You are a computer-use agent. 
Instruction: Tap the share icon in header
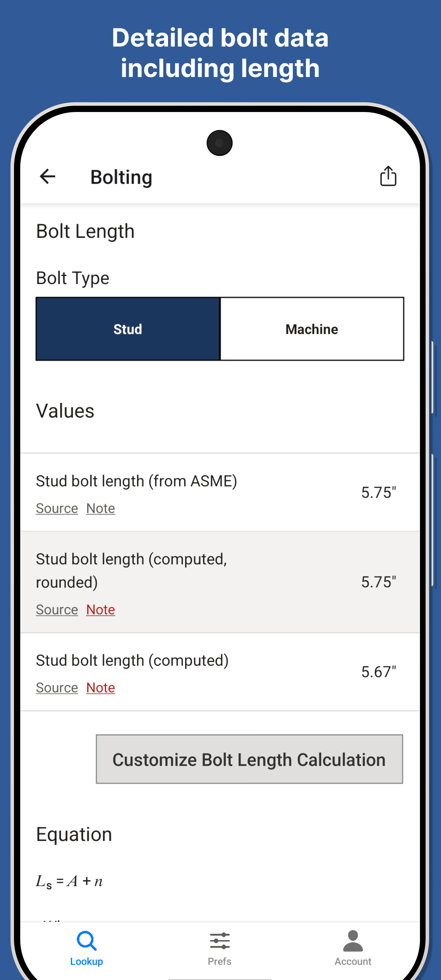pyautogui.click(x=388, y=176)
